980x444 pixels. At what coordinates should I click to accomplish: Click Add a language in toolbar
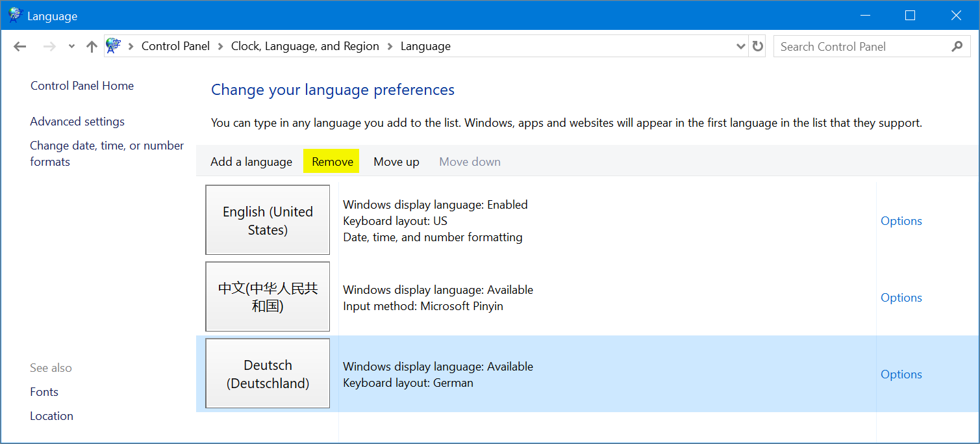point(251,162)
